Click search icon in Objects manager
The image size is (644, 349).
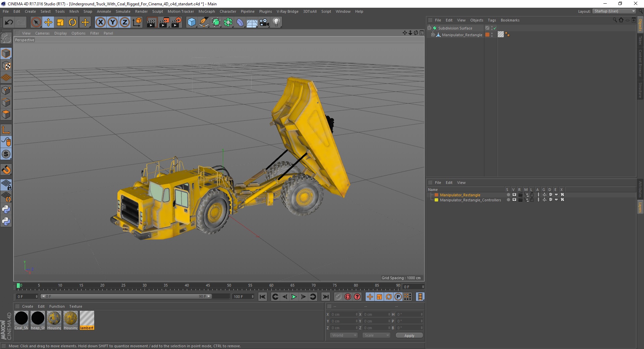(614, 20)
